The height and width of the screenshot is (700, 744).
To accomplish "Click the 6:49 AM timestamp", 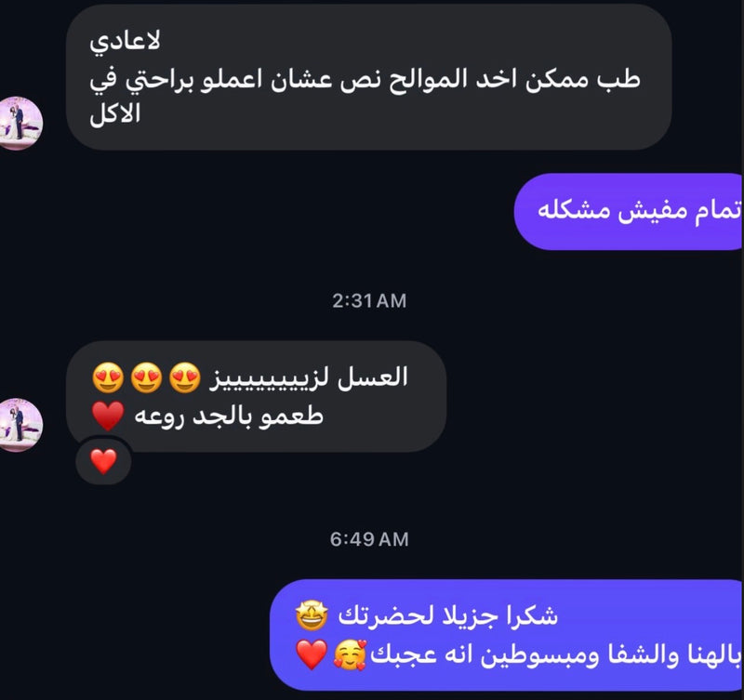I will pyautogui.click(x=369, y=539).
